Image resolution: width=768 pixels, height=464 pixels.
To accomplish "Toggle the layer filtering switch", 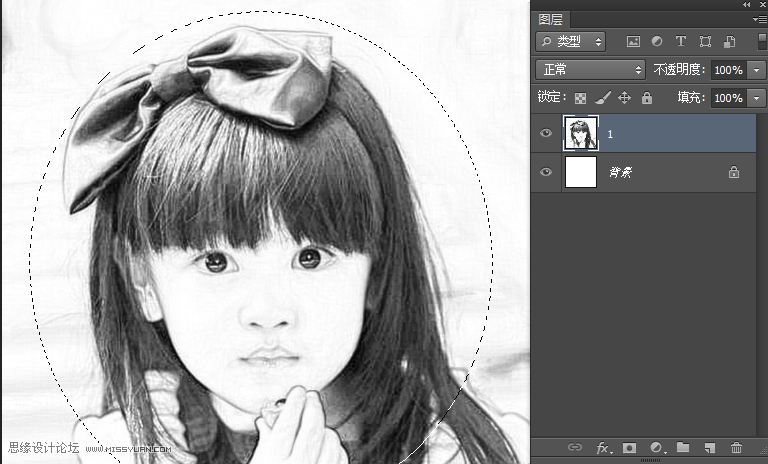I will click(762, 41).
